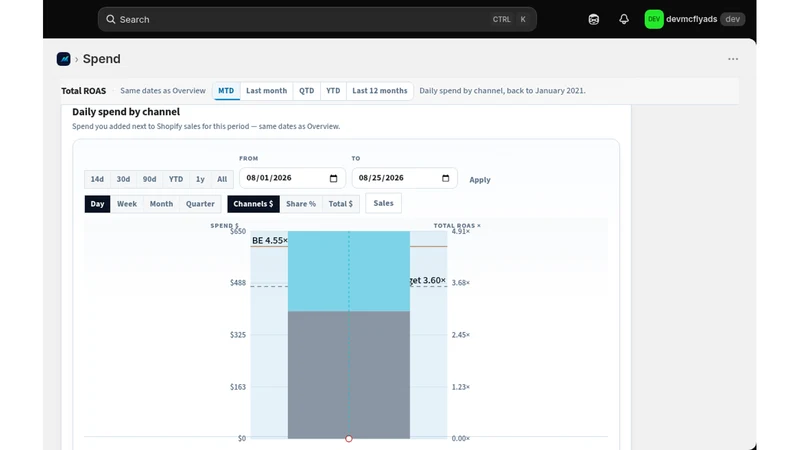Image resolution: width=800 pixels, height=450 pixels.
Task: Click the gray bar segment
Action: pyautogui.click(x=348, y=374)
